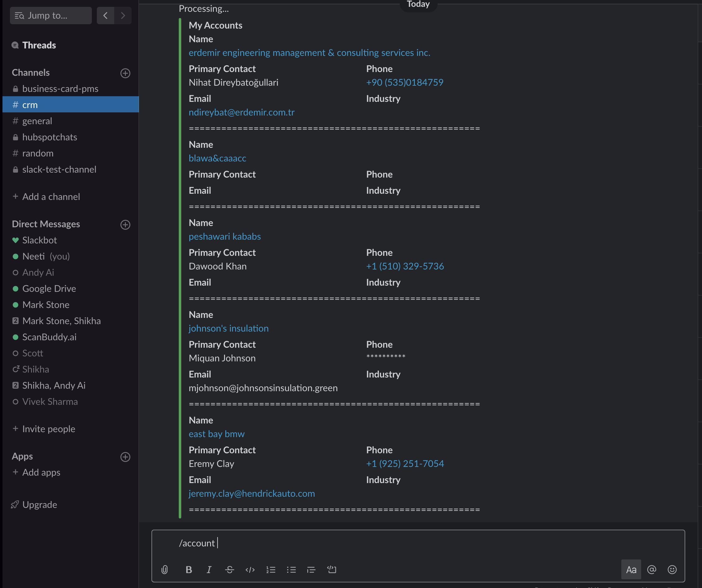Image resolution: width=702 pixels, height=588 pixels.
Task: Open the Mark Stone direct message
Action: pyautogui.click(x=46, y=305)
